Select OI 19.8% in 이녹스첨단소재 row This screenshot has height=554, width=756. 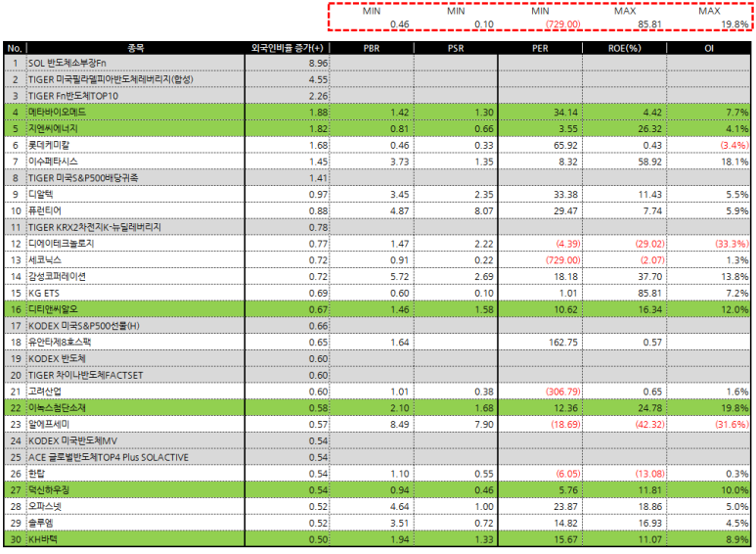pyautogui.click(x=734, y=408)
